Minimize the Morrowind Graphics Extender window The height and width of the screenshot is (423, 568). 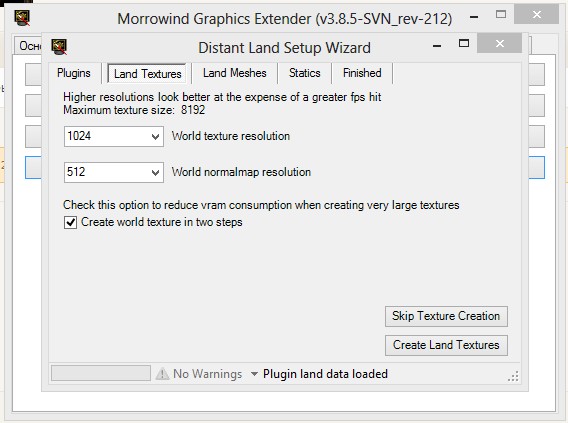pos(474,17)
